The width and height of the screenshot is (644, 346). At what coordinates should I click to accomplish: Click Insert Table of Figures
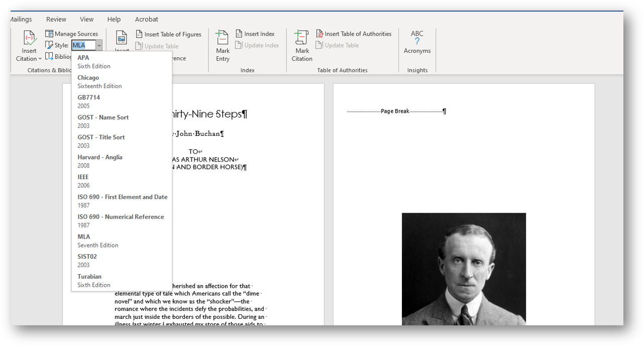[168, 34]
